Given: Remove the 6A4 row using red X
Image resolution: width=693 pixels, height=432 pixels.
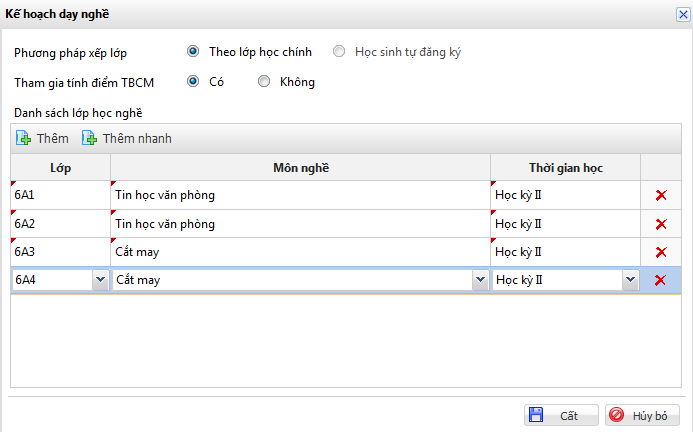Looking at the screenshot, I should (660, 280).
